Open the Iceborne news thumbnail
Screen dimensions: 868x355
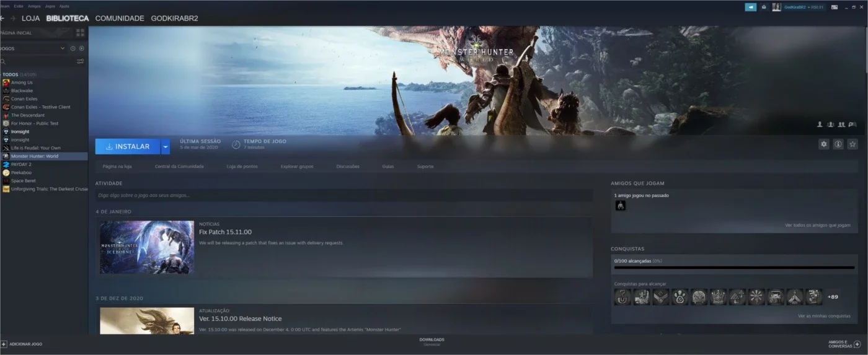click(147, 247)
